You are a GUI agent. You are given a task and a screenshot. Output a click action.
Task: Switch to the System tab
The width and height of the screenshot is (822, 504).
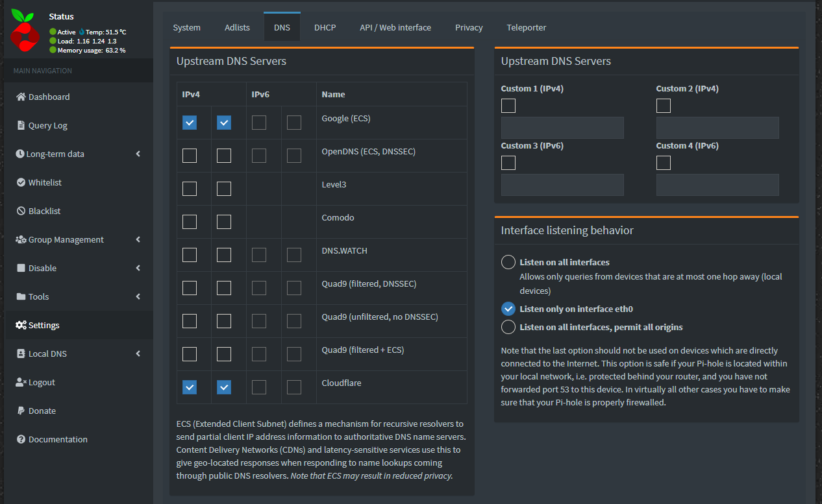click(x=186, y=27)
